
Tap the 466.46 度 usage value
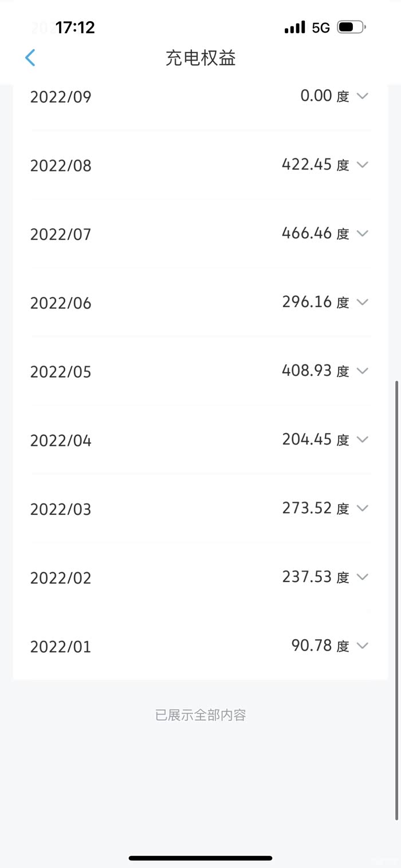315,233
